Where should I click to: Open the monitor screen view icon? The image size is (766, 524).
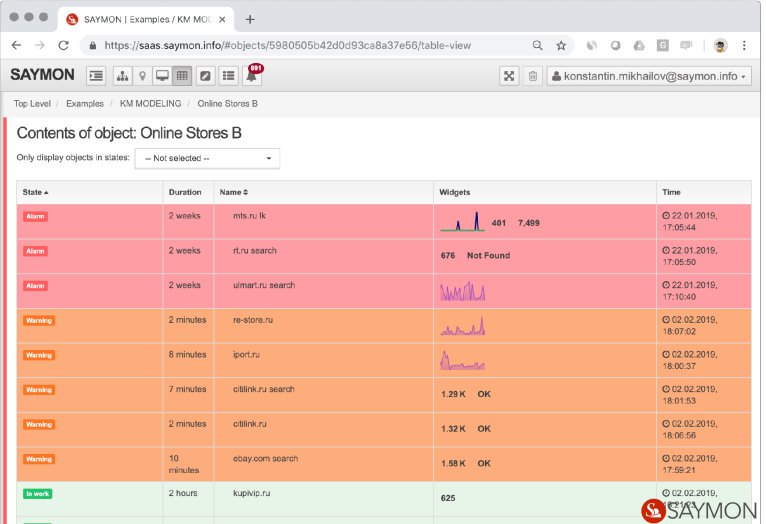tap(162, 76)
